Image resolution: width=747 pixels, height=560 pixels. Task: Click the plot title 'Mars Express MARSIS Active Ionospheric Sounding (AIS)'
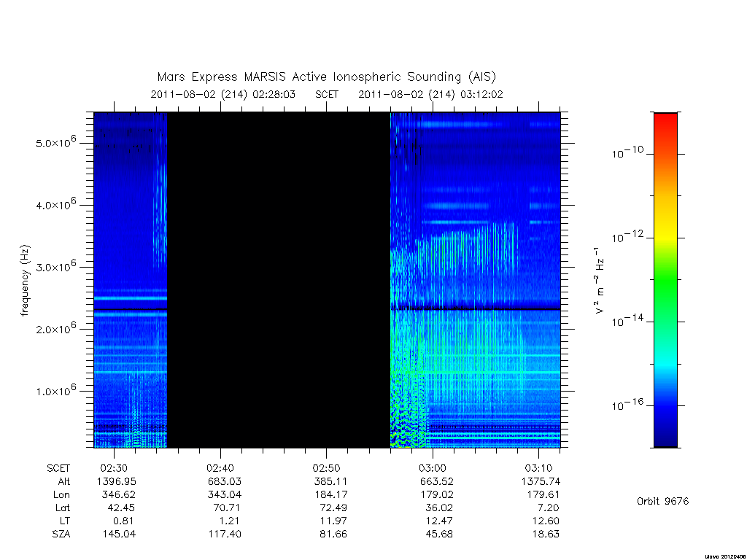[327, 77]
